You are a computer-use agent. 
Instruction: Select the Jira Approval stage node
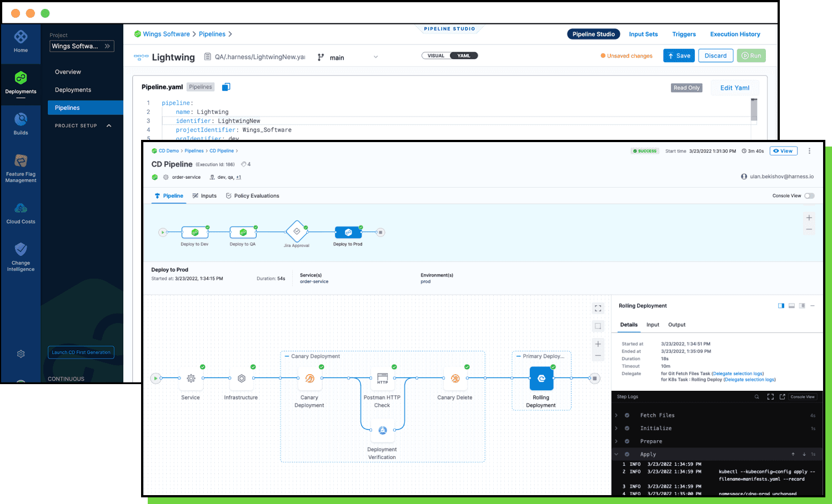click(x=297, y=231)
